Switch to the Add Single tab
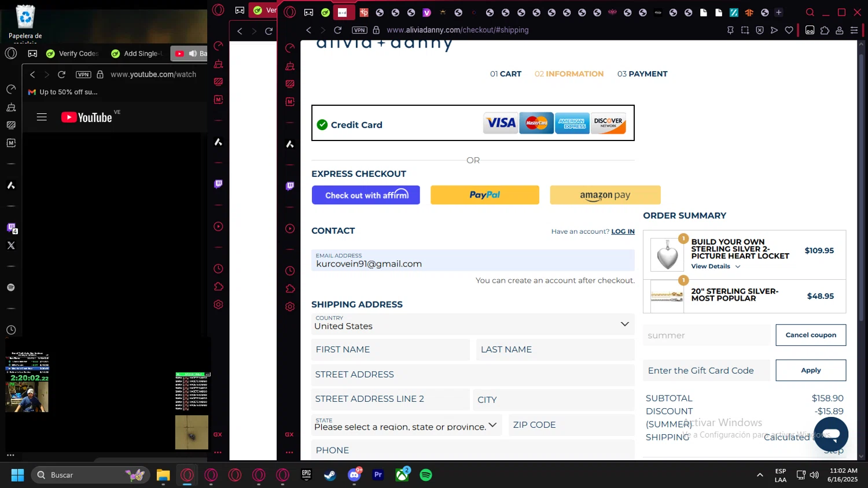The height and width of the screenshot is (488, 868). 137,53
